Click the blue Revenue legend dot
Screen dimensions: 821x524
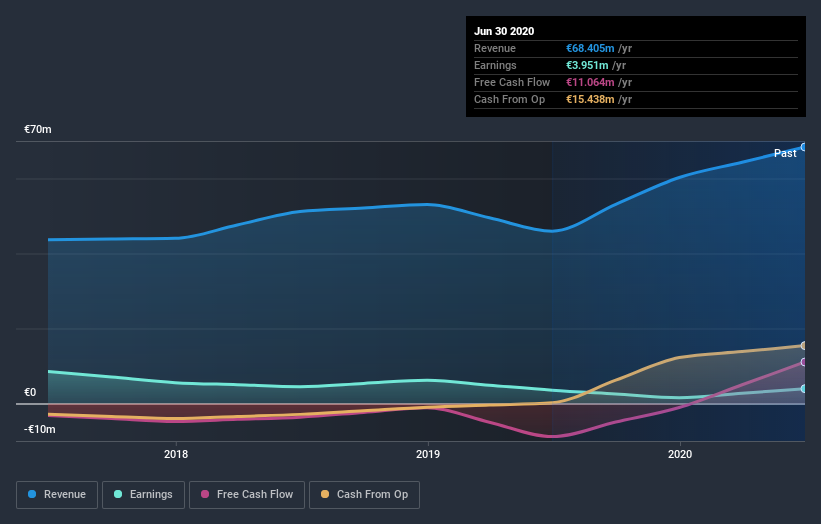tap(32, 494)
